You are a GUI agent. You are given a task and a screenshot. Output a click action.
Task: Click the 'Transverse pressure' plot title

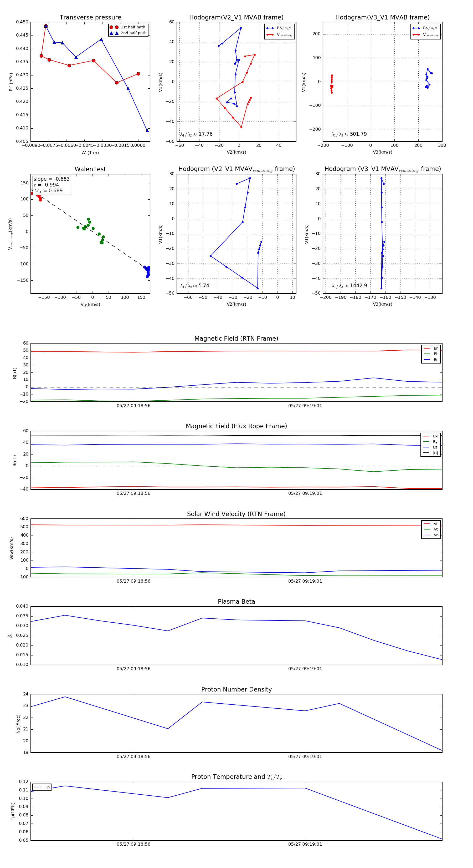pyautogui.click(x=90, y=18)
